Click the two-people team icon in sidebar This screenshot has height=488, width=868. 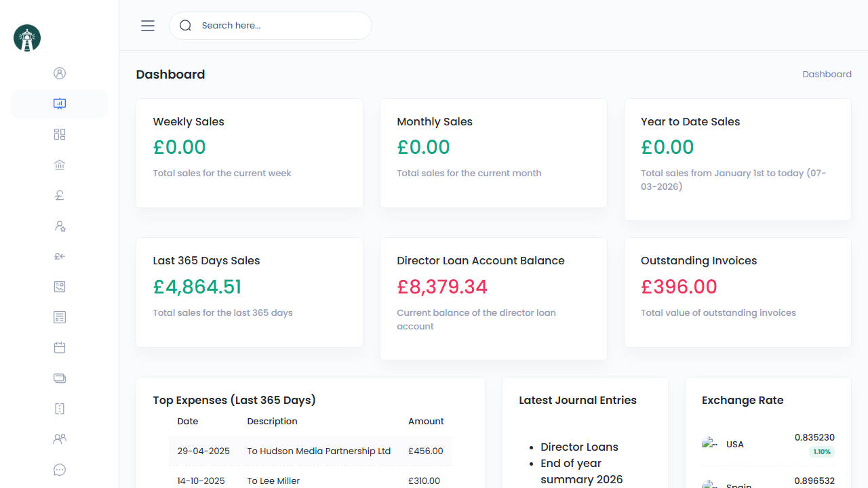pos(60,439)
